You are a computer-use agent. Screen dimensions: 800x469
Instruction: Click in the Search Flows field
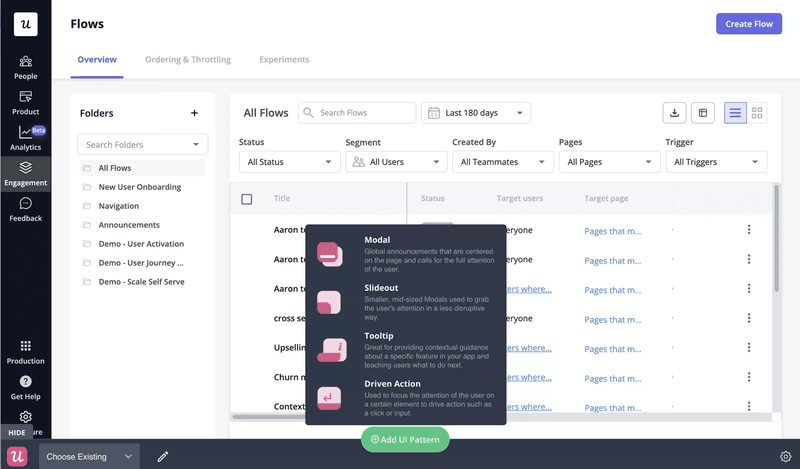click(x=357, y=113)
